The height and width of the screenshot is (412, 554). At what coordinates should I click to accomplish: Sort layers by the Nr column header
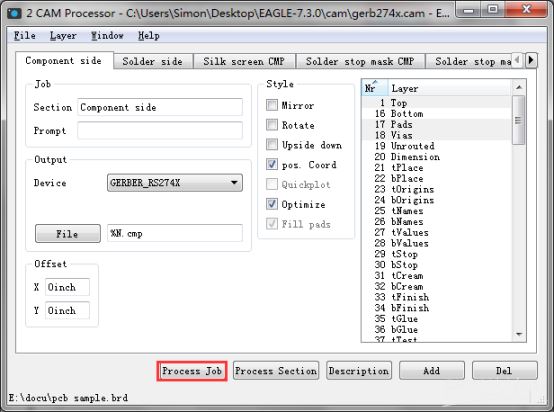click(x=374, y=88)
